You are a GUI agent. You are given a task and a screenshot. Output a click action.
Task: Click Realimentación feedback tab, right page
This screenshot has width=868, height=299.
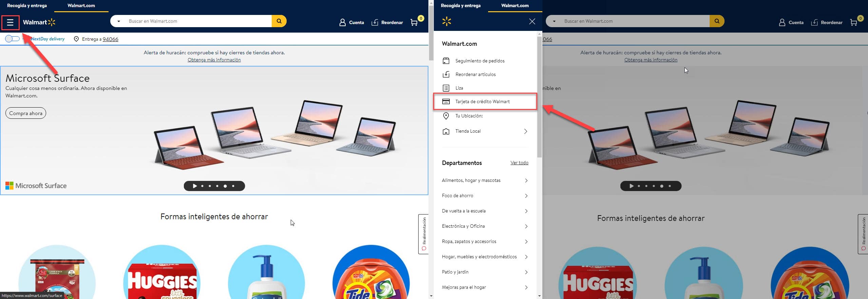863,234
